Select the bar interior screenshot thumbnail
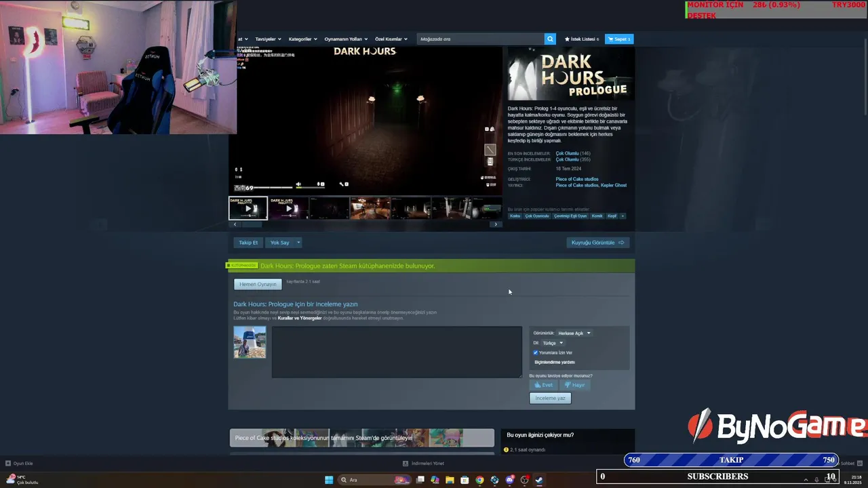 coord(370,208)
